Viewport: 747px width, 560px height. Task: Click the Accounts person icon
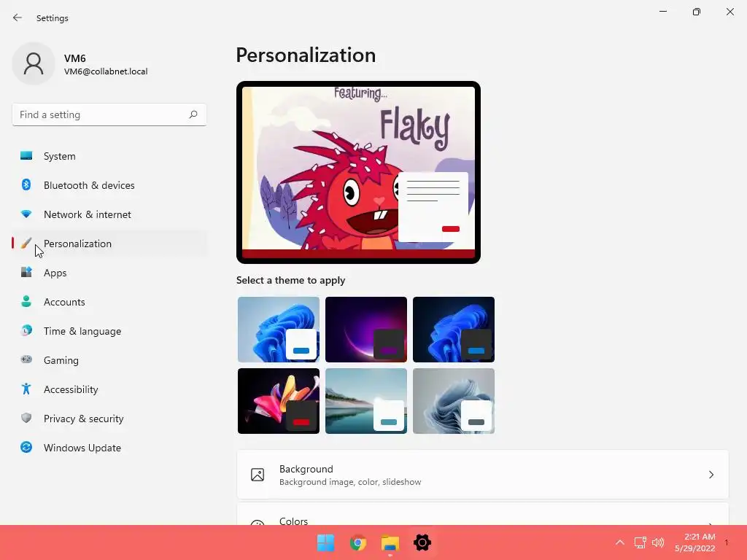(26, 301)
